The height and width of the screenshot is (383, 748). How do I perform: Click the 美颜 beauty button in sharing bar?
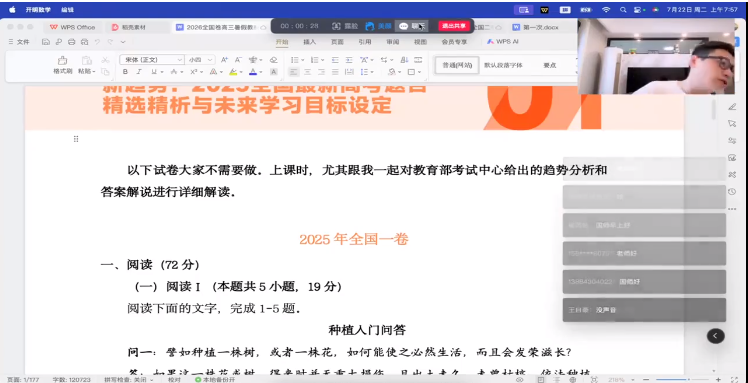click(x=379, y=26)
